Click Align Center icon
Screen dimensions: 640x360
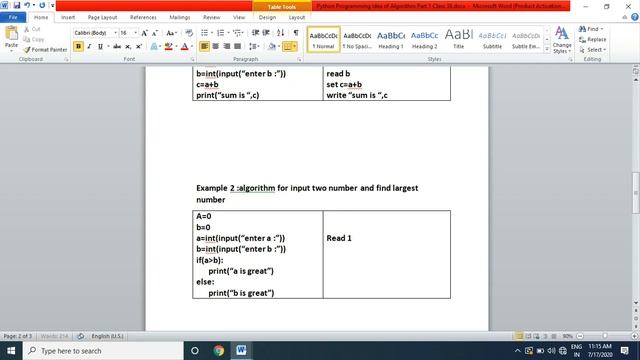pyautogui.click(x=216, y=47)
